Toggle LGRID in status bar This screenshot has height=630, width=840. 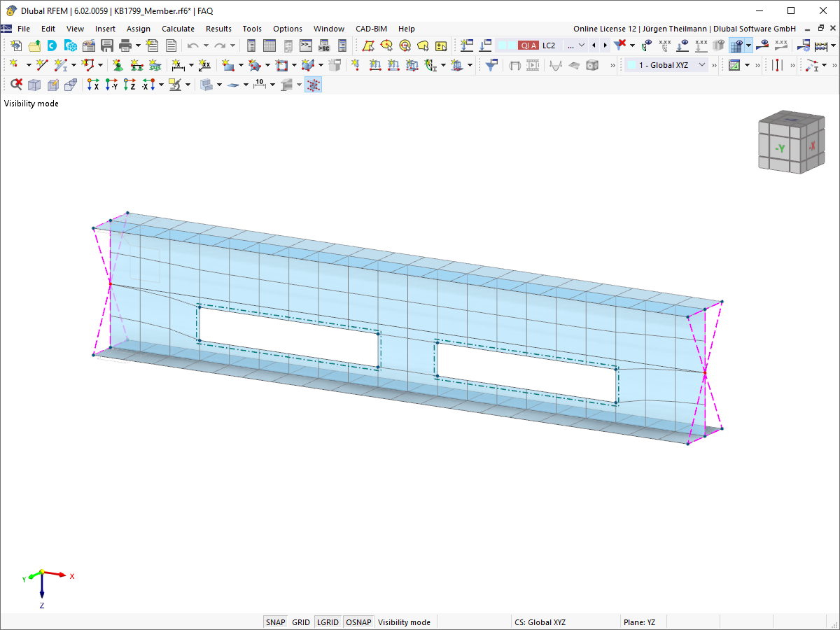(x=328, y=622)
